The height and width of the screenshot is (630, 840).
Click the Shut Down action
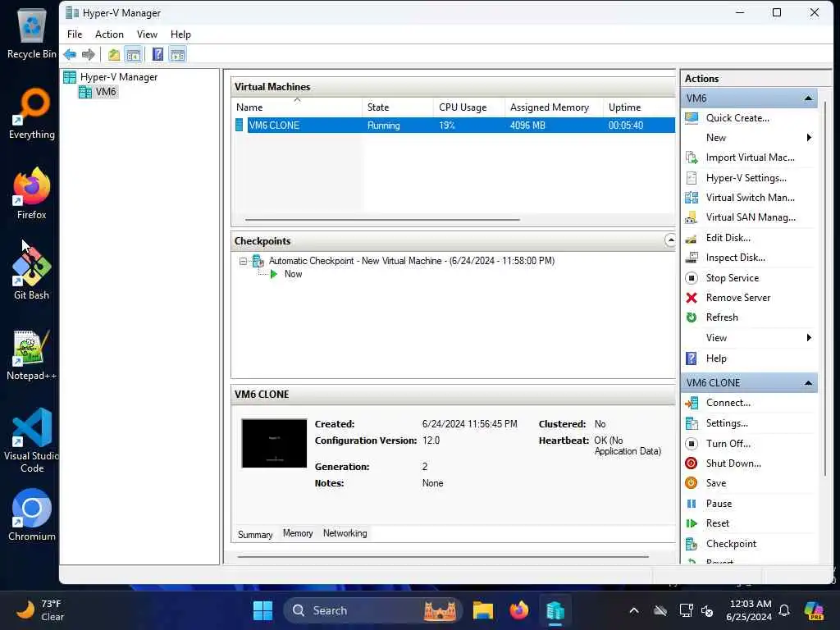(733, 463)
